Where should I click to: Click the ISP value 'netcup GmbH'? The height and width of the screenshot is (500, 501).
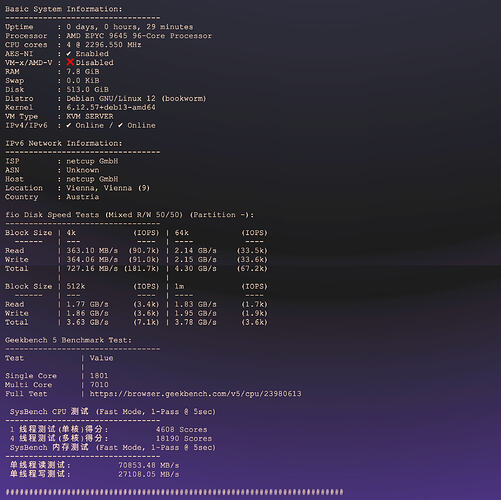tap(92, 161)
